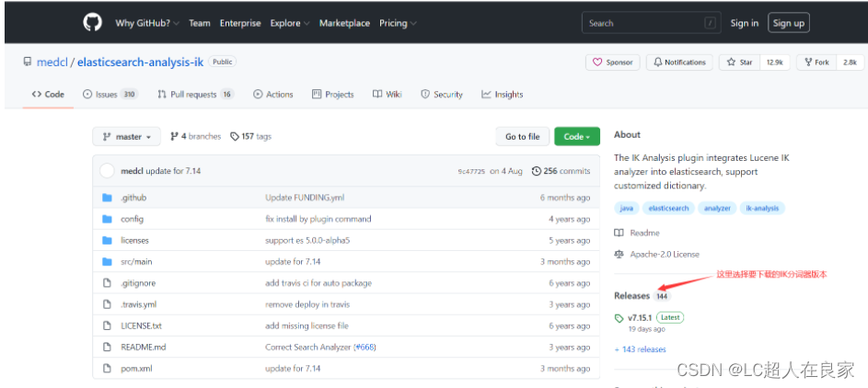Viewport: 868px width, 388px height.
Task: Open the Releases 144 heading link
Action: [x=642, y=296]
